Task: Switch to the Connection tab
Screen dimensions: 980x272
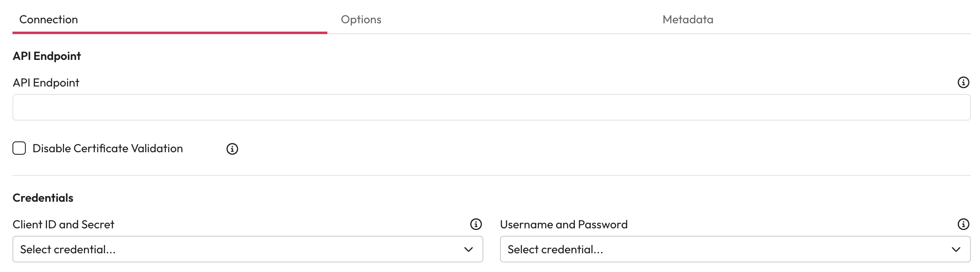Action: tap(49, 20)
